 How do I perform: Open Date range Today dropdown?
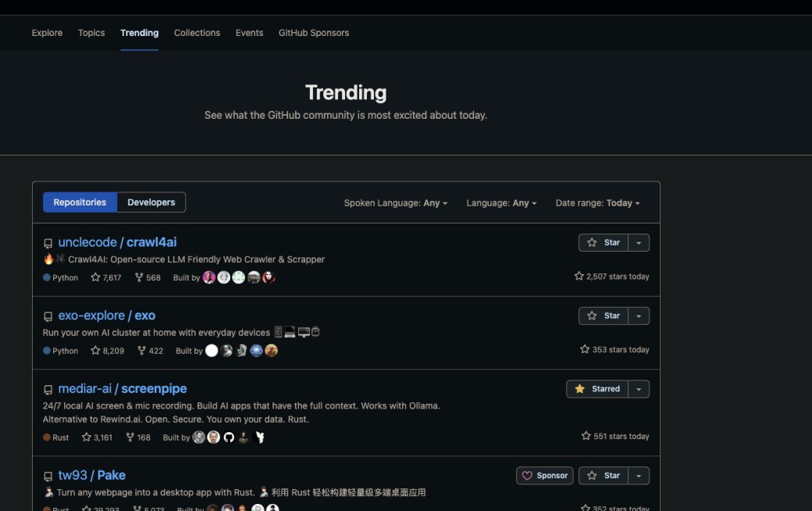[597, 203]
